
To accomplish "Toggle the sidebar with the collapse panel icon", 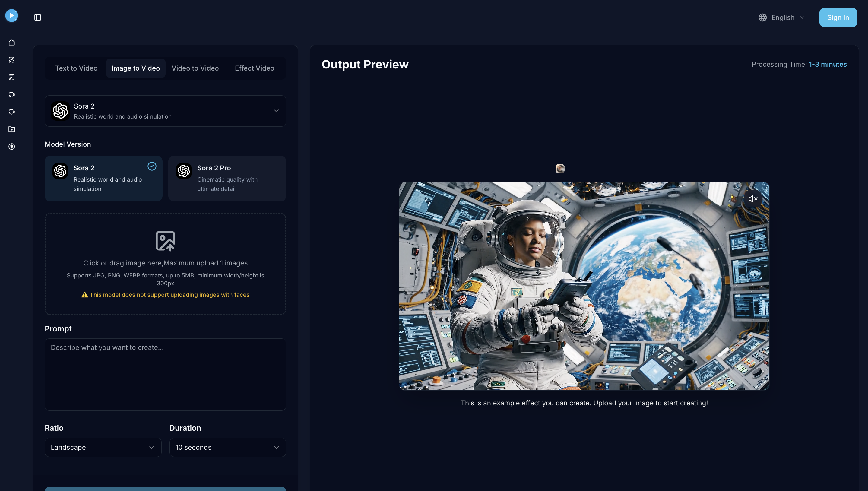I will coord(37,17).
